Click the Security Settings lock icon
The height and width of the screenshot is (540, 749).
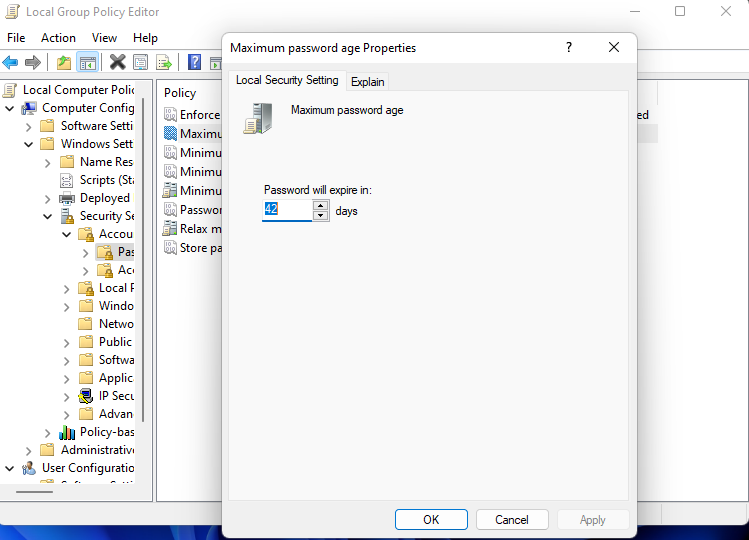click(67, 216)
